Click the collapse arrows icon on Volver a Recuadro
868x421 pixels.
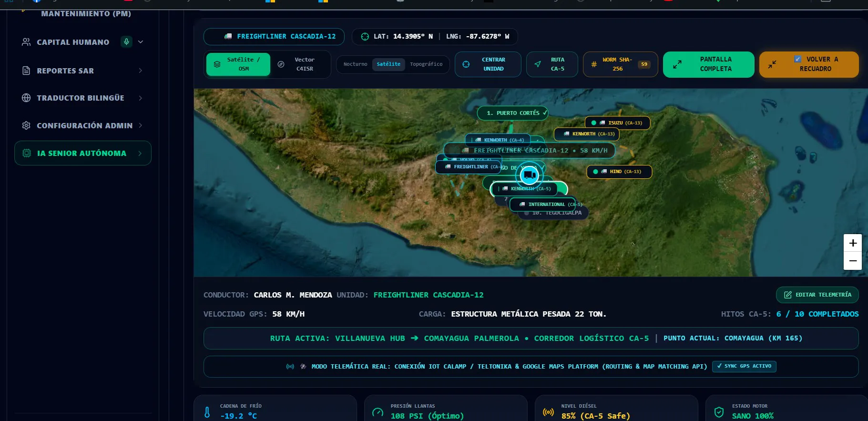(772, 64)
